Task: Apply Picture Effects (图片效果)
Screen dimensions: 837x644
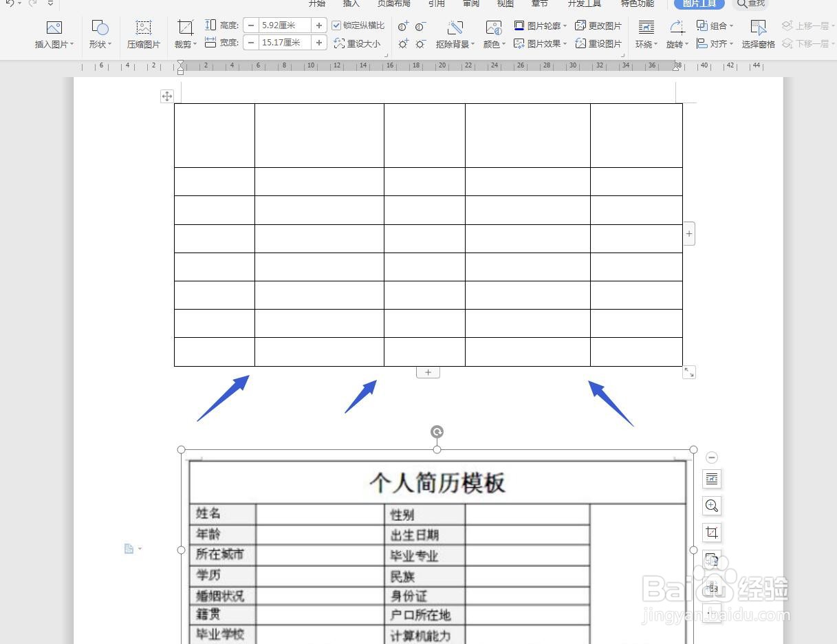Action: coord(543,43)
